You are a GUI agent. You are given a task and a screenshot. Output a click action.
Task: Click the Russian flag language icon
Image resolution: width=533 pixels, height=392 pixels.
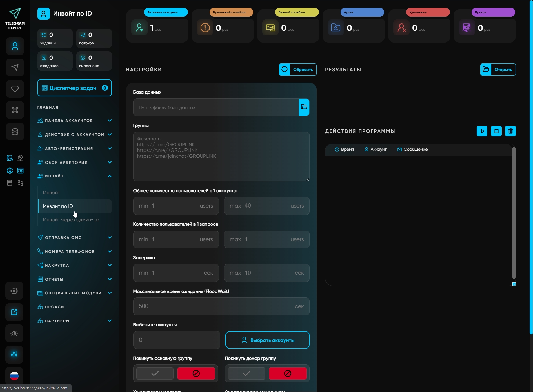pos(14,376)
